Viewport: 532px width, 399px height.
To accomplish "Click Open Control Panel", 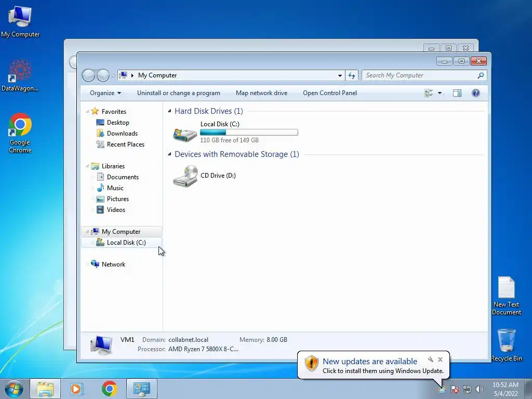I will [330, 93].
